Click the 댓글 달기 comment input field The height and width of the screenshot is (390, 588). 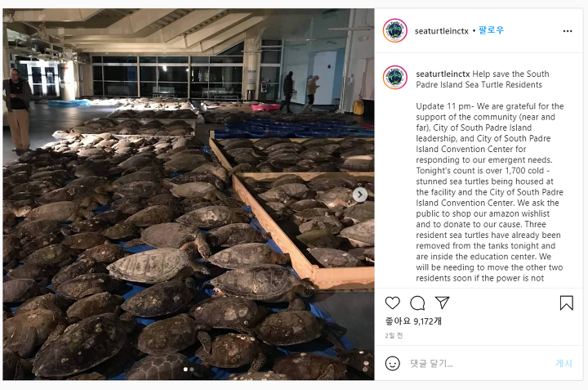point(480,363)
